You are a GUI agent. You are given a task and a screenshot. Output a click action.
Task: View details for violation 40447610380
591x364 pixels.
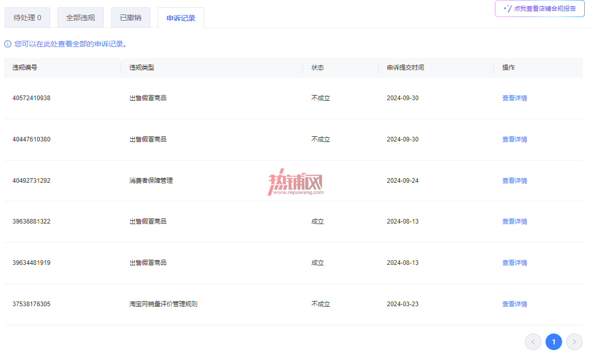tap(515, 139)
